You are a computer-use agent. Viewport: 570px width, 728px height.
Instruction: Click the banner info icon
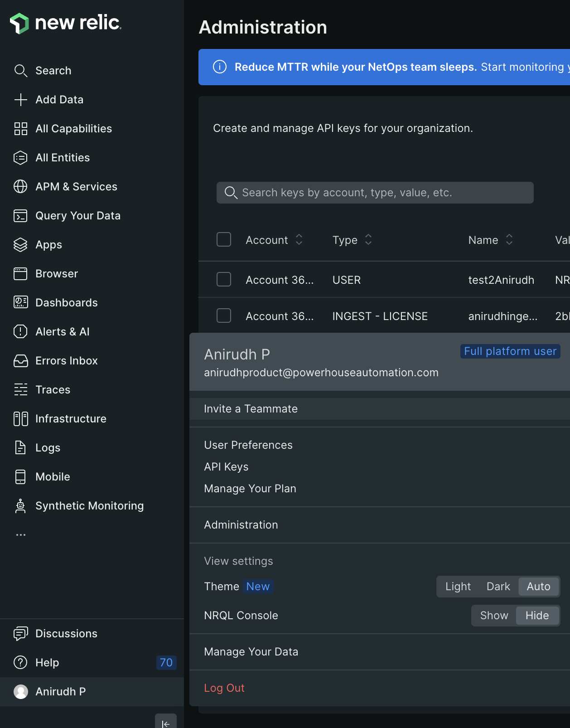tap(220, 67)
